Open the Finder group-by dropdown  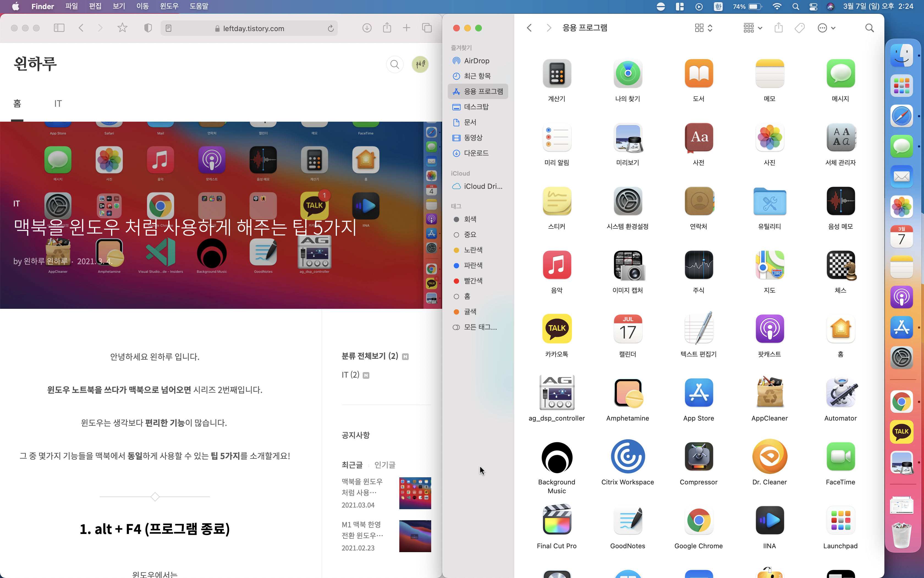tap(753, 28)
